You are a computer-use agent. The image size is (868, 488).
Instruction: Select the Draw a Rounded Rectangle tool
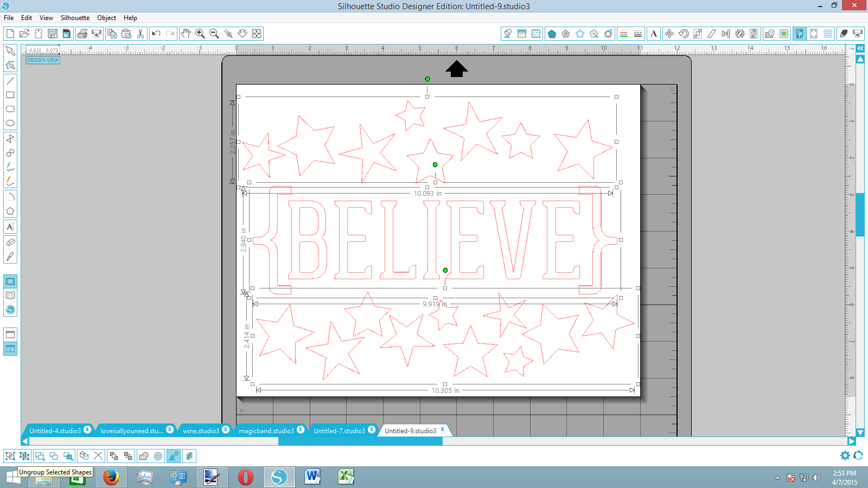point(10,109)
